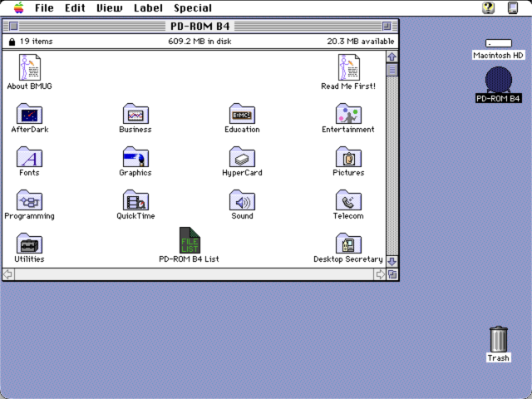
Task: Select the About BMUG document icon
Action: tap(30, 67)
